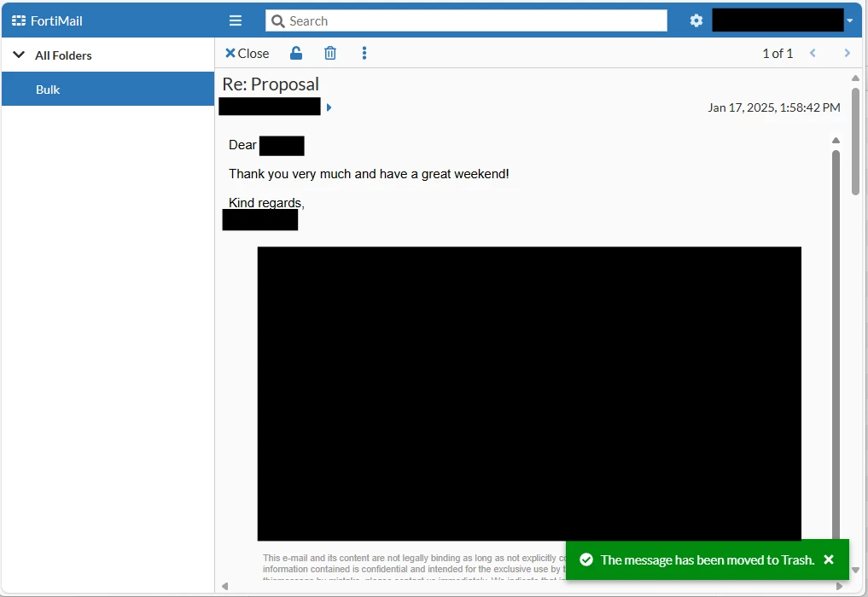
Task: Dismiss the moved to Trash notification
Action: tap(829, 559)
